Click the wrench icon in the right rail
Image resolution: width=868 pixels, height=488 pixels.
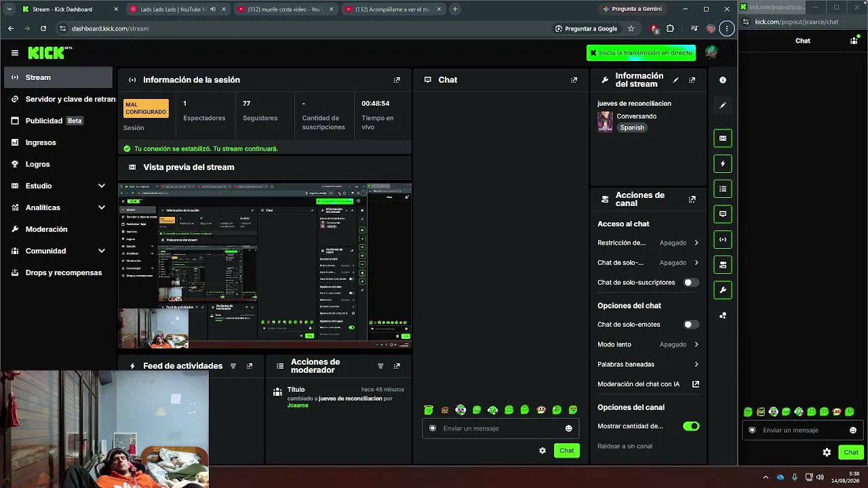[x=723, y=290]
